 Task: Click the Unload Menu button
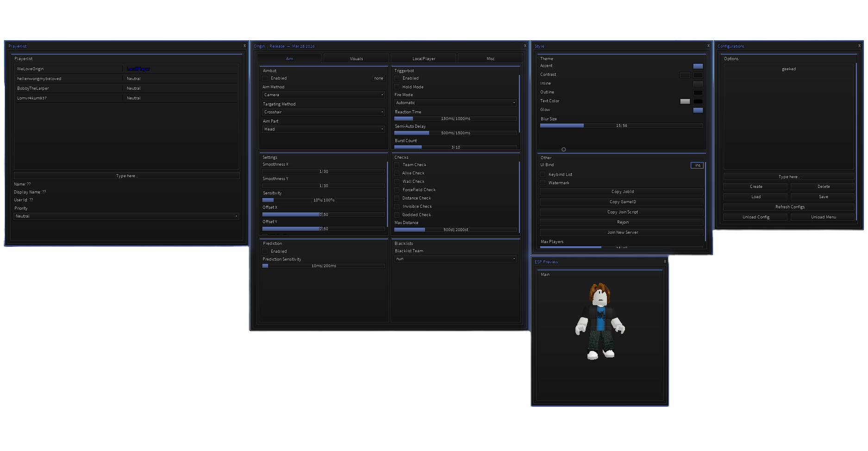pyautogui.click(x=823, y=217)
